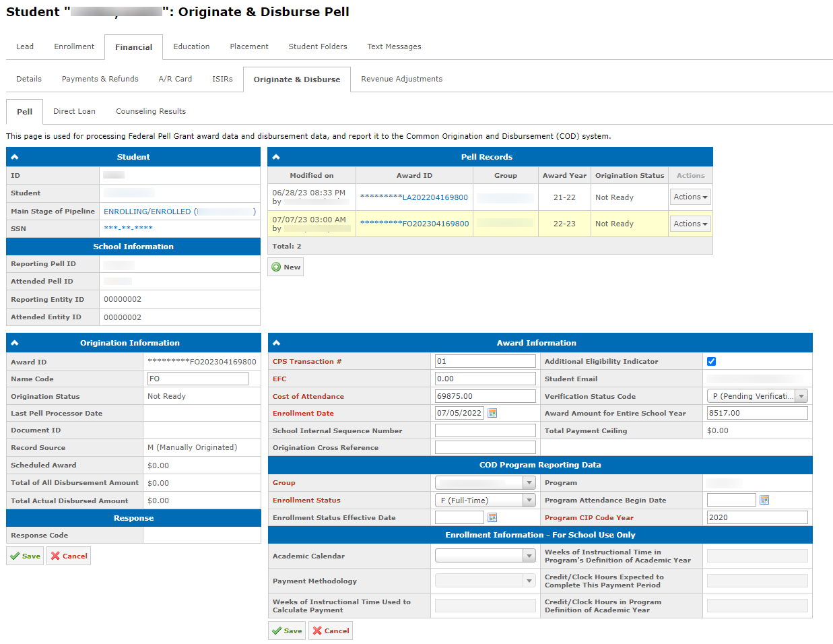Open Payments & Refunds sub-tab
The height and width of the screenshot is (644, 833).
pyautogui.click(x=100, y=79)
